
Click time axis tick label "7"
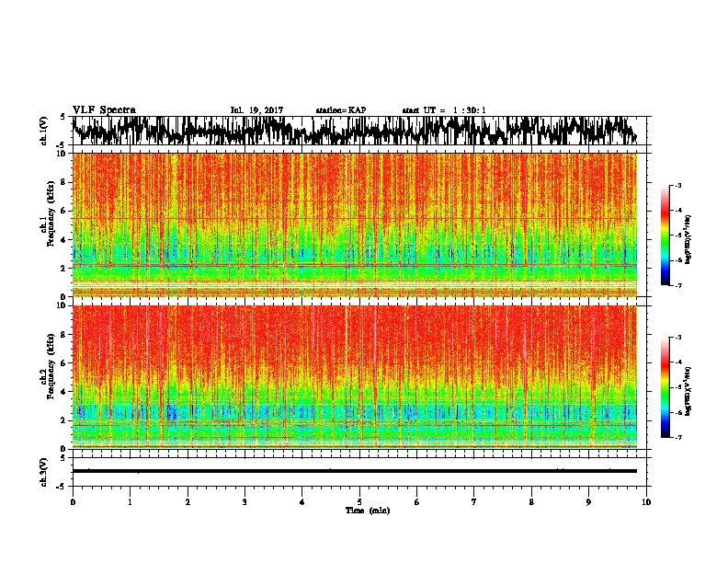click(x=473, y=502)
